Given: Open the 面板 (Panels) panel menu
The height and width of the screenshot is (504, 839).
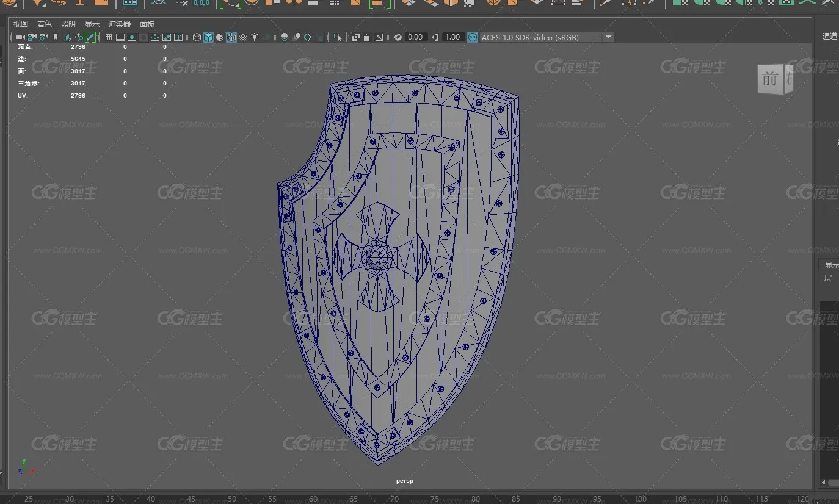Looking at the screenshot, I should click(x=147, y=24).
